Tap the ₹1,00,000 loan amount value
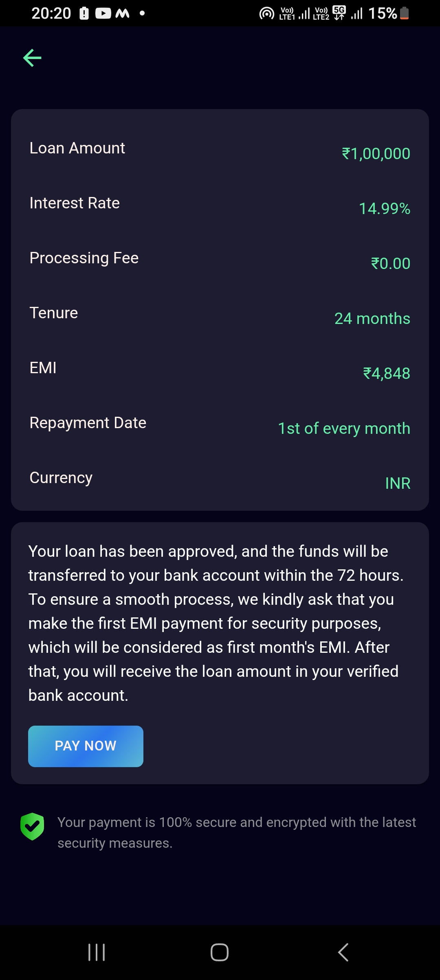The width and height of the screenshot is (440, 980). [x=376, y=154]
